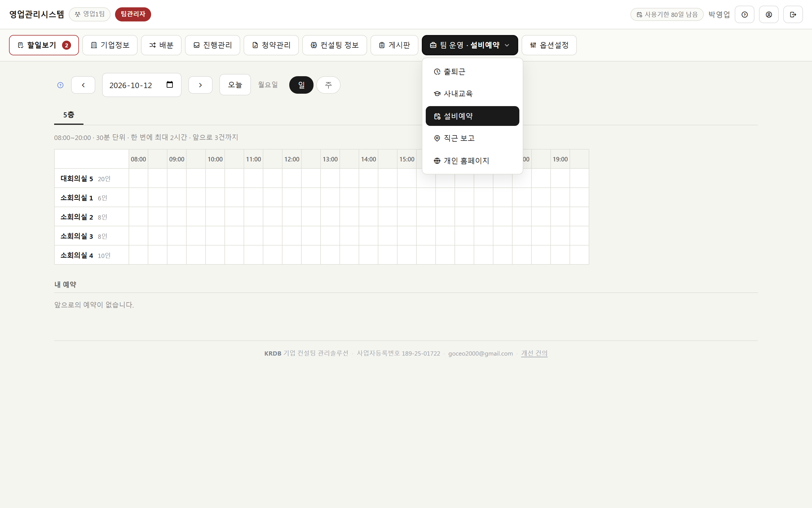Click the blue help icon beside date controls
Image resolution: width=812 pixels, height=508 pixels.
[60, 85]
